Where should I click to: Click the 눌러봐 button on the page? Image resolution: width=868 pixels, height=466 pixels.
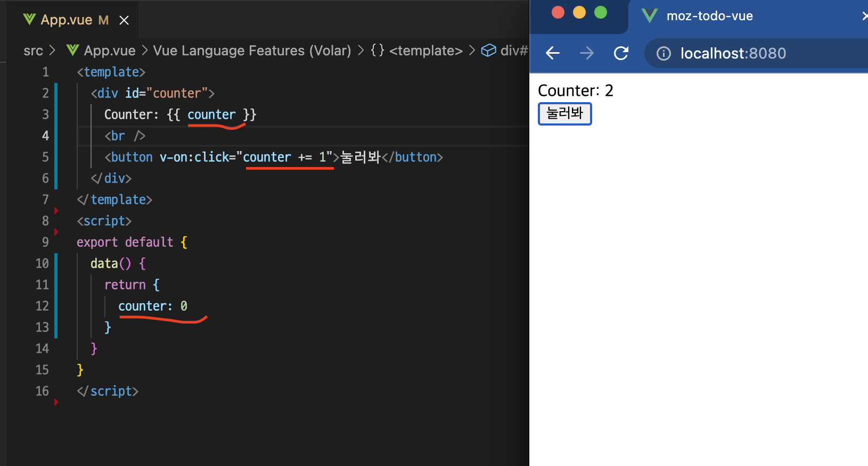point(565,114)
